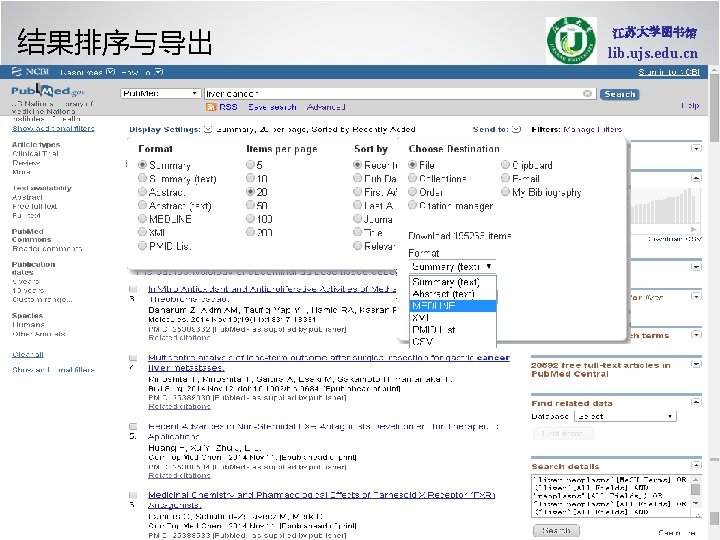Open How To menu in NCBI bar
Viewport: 720px width, 540px height.
(142, 72)
